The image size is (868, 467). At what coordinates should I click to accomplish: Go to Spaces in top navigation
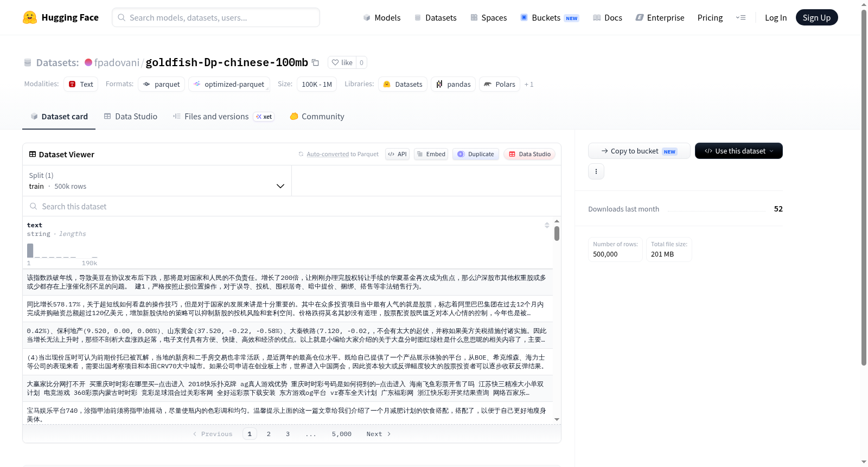489,17
